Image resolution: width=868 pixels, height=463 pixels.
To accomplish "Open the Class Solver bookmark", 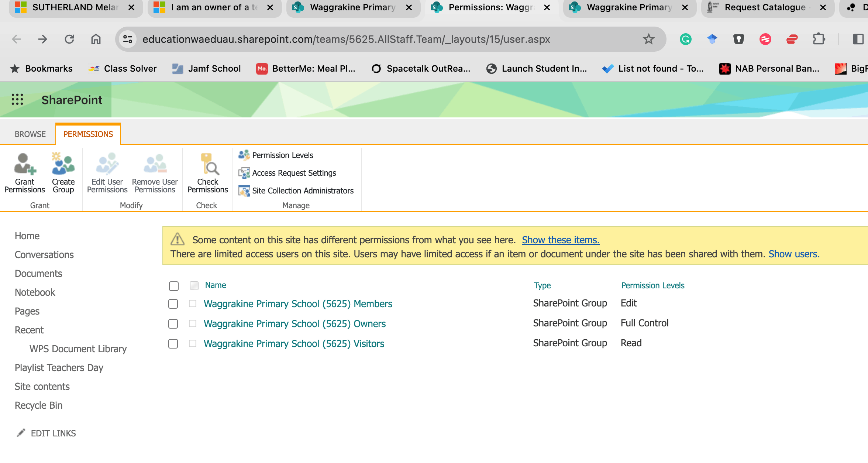I will pos(123,69).
